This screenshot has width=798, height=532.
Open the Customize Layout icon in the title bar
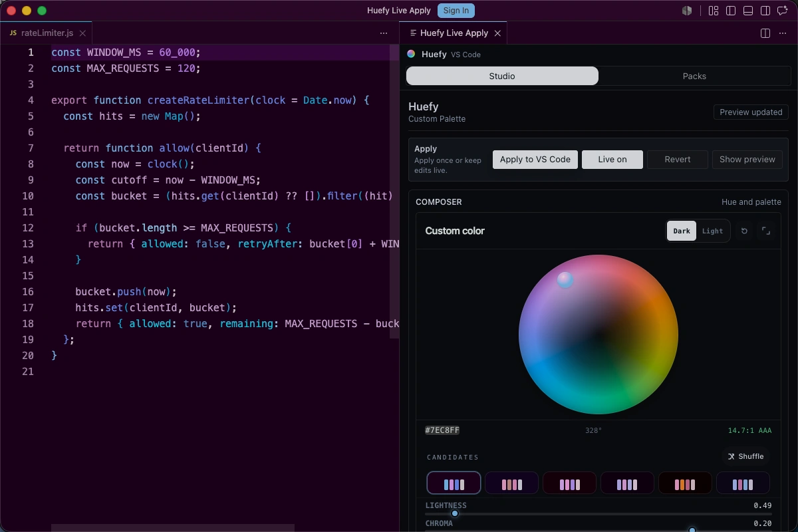(x=714, y=11)
